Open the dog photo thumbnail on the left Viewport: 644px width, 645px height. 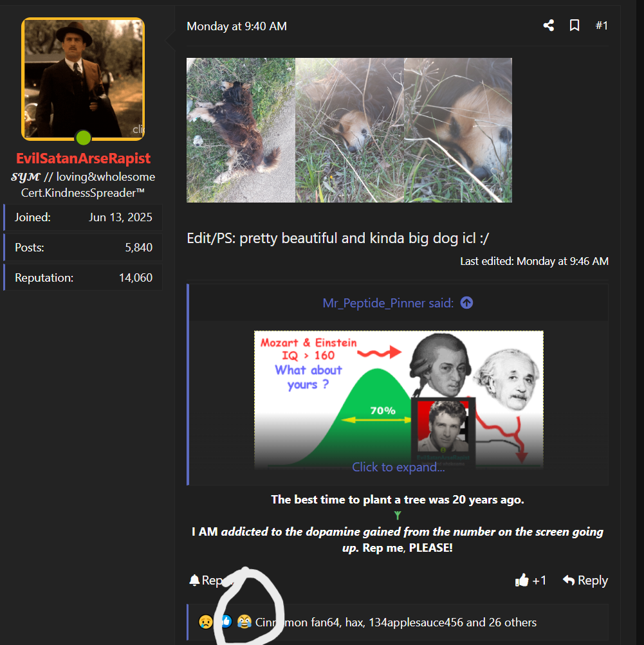pyautogui.click(x=240, y=131)
